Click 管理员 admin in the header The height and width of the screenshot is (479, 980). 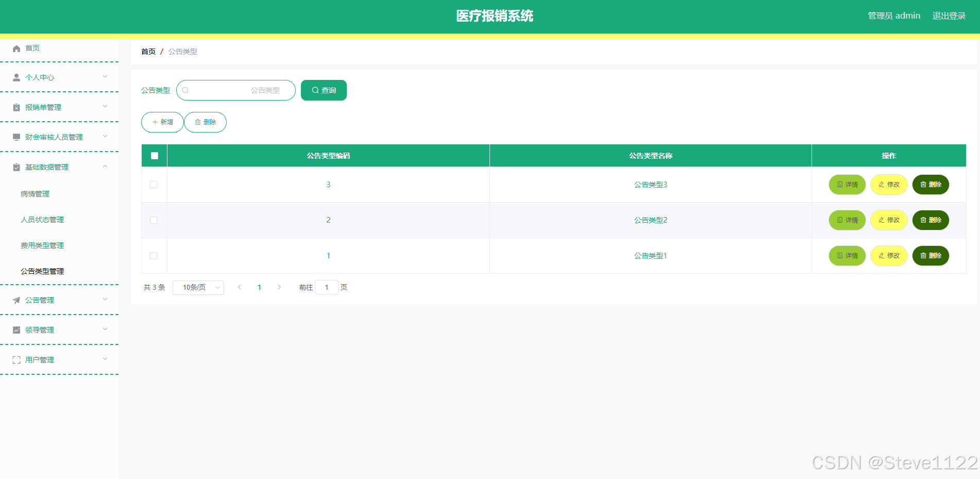[x=894, y=16]
